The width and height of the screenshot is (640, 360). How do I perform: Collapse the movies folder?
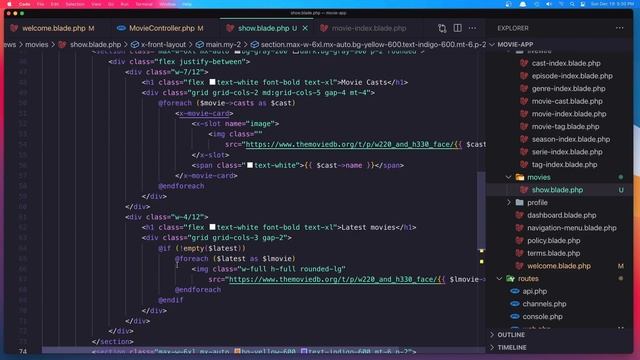538,177
